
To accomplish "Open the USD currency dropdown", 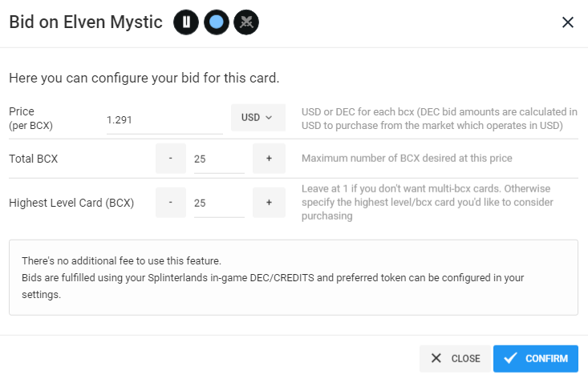I will (258, 118).
